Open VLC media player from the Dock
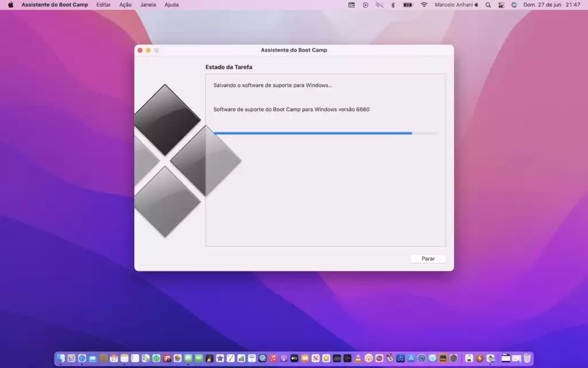The height and width of the screenshot is (368, 588). pyautogui.click(x=358, y=358)
